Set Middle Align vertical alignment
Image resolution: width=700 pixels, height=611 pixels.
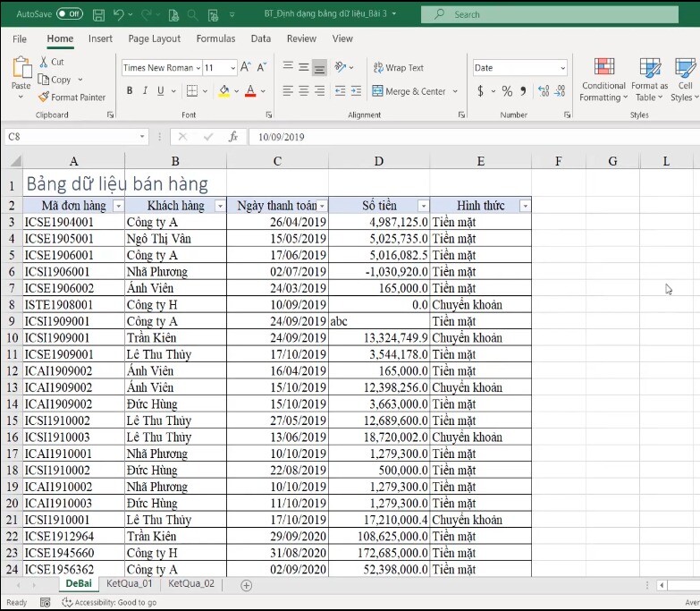304,67
